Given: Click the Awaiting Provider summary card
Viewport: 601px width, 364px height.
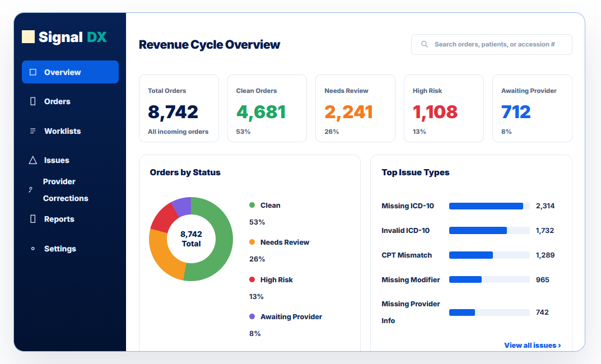Looking at the screenshot, I should [533, 109].
